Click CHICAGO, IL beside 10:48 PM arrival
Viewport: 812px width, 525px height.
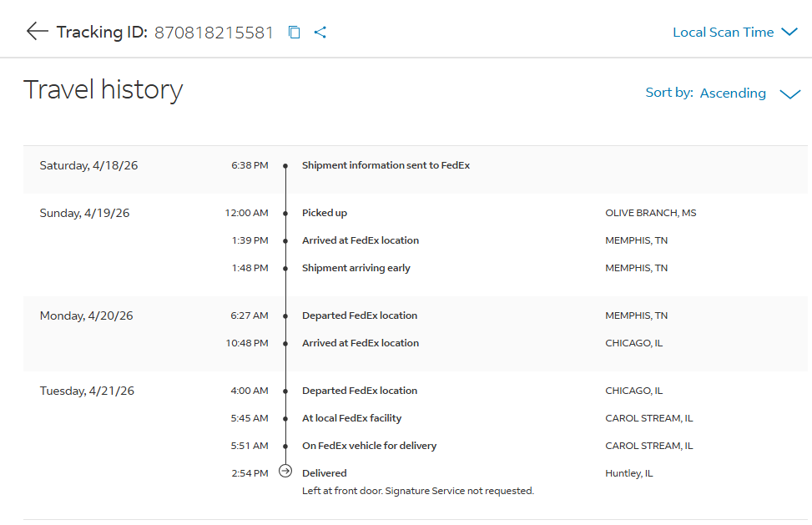[x=634, y=343]
